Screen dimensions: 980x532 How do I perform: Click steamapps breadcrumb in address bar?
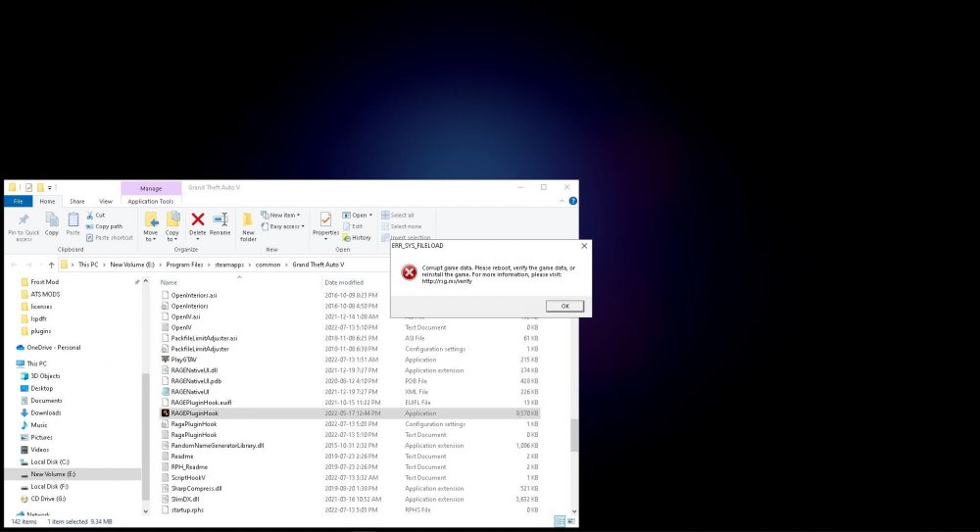(x=229, y=265)
